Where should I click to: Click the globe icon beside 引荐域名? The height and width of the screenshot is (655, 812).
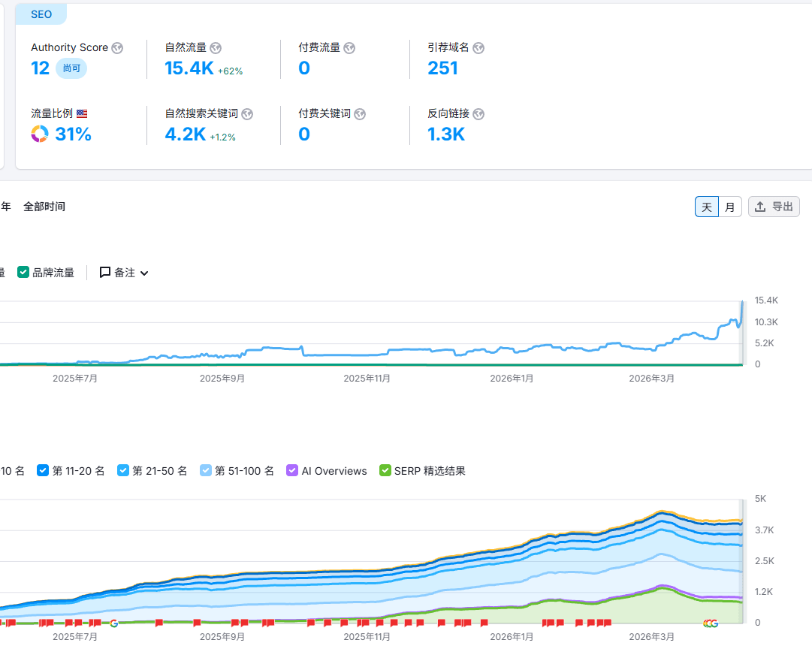(478, 48)
